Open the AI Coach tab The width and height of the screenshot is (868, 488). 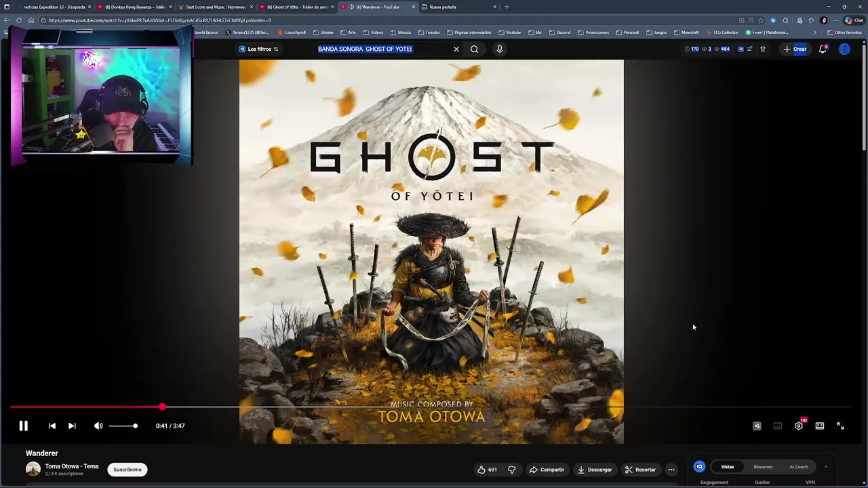799,467
